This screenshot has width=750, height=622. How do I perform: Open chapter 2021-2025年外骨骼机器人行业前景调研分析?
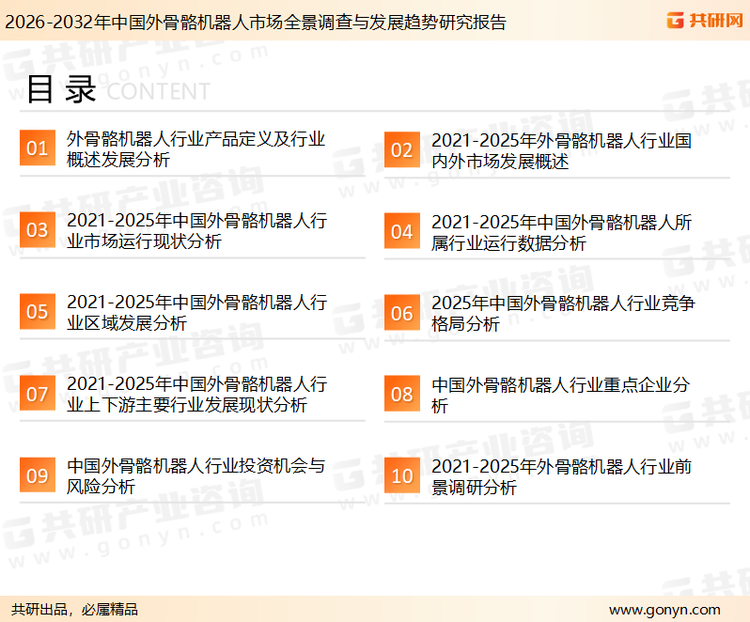(x=562, y=477)
